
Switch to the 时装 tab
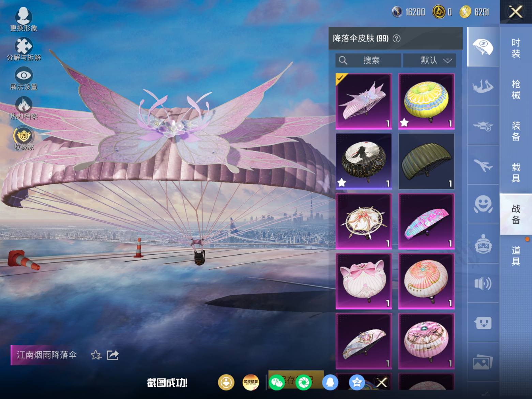click(516, 48)
